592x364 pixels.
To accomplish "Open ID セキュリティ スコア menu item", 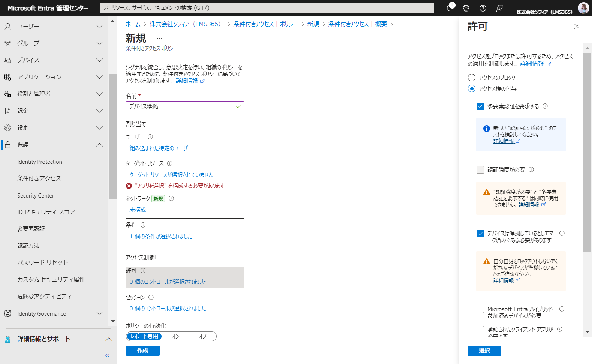I will click(46, 212).
